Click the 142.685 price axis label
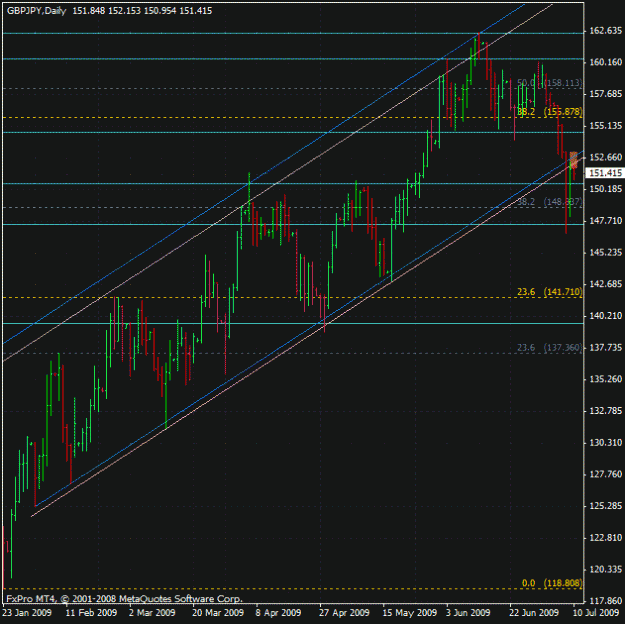Image resolution: width=625 pixels, height=624 pixels. coord(605,284)
